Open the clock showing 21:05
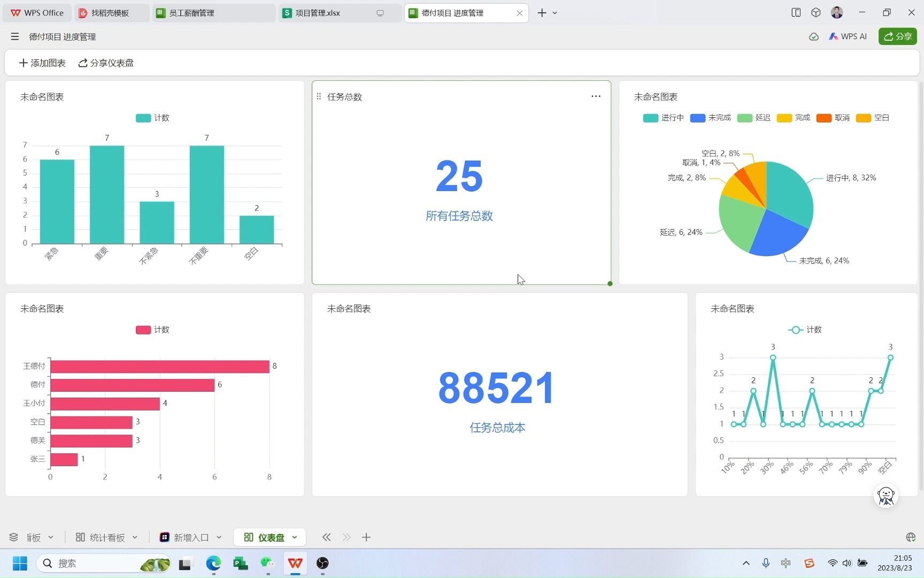 pyautogui.click(x=895, y=563)
